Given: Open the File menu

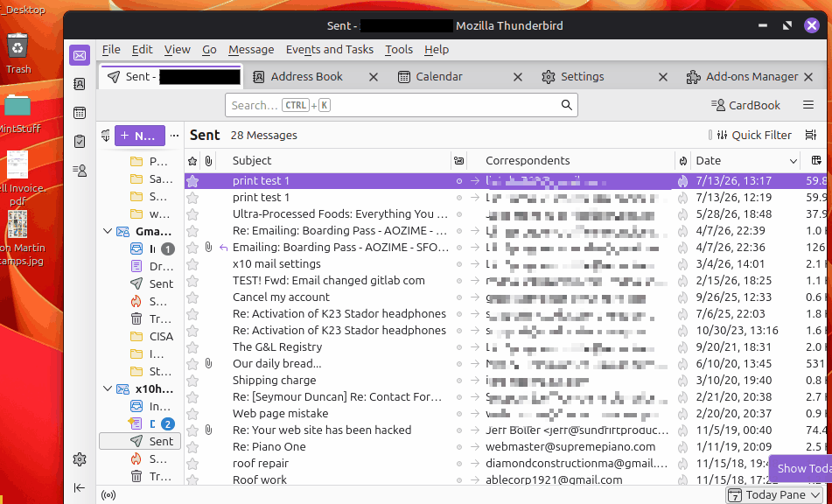Looking at the screenshot, I should [111, 49].
